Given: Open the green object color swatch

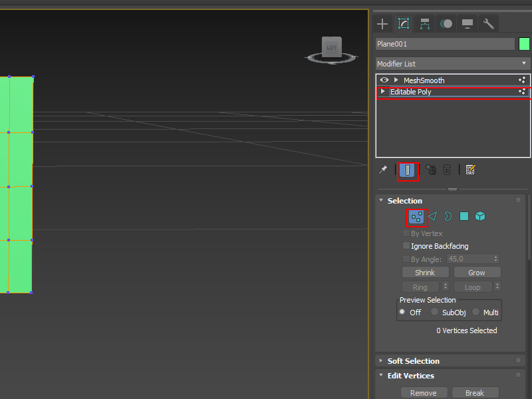Looking at the screenshot, I should [x=524, y=44].
